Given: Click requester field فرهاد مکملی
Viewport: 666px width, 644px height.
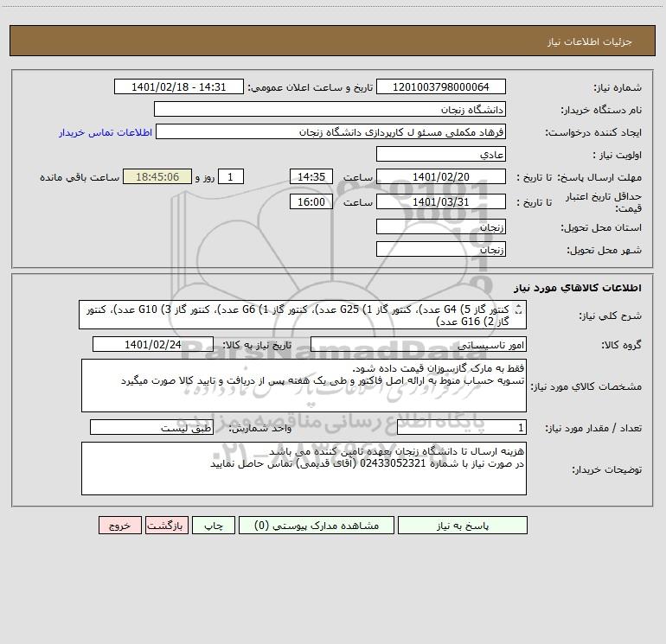Looking at the screenshot, I should coord(330,131).
